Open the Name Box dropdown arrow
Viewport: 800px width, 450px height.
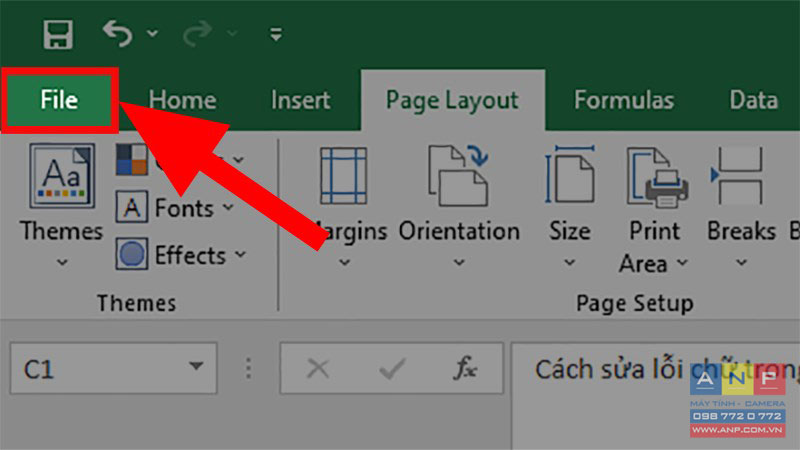click(196, 366)
